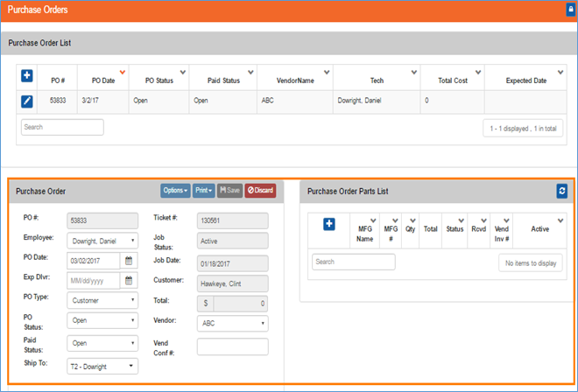Open PO Status column filter arrow
Viewport: 578px width, 392px height.
tap(183, 73)
